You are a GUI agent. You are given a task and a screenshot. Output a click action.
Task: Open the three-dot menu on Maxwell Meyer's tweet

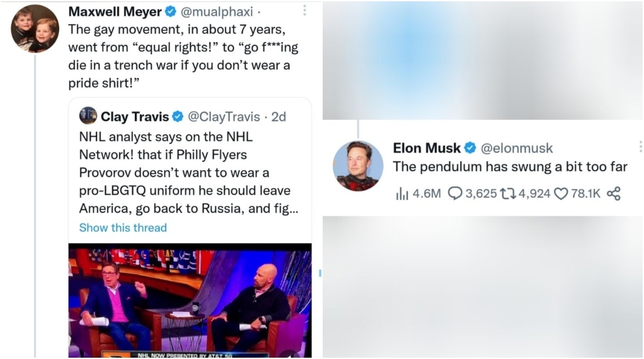click(304, 10)
